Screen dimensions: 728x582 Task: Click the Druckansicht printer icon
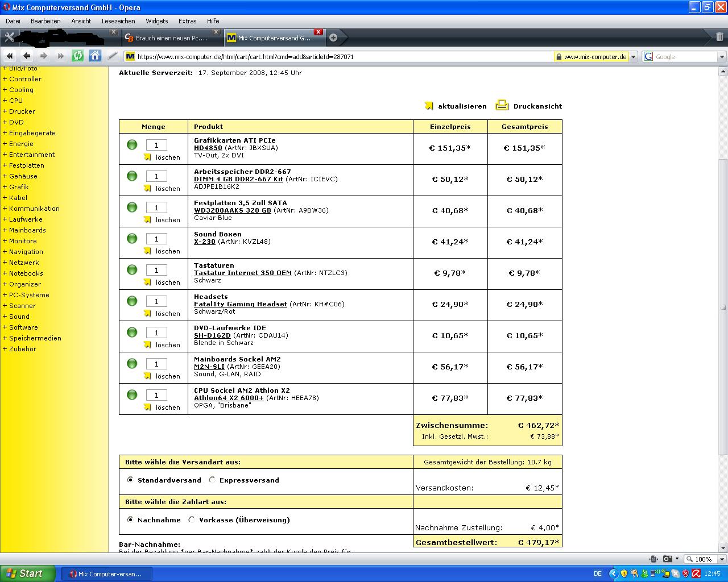(x=502, y=105)
